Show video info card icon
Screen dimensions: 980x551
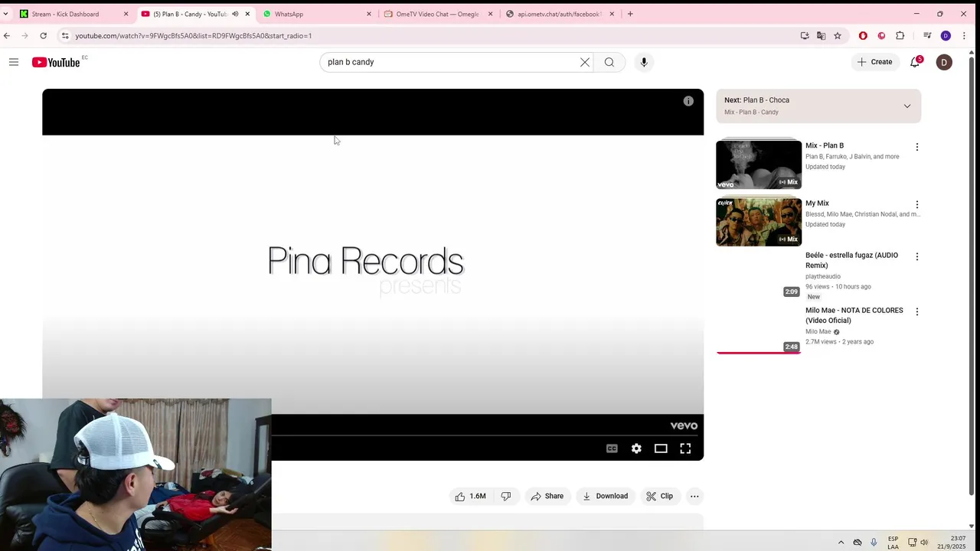click(x=688, y=101)
